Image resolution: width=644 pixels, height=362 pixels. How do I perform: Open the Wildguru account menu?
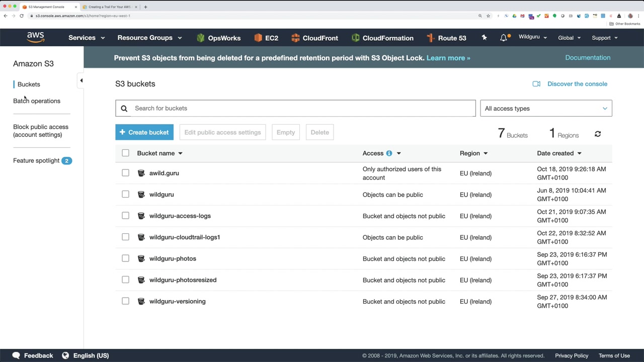point(532,37)
